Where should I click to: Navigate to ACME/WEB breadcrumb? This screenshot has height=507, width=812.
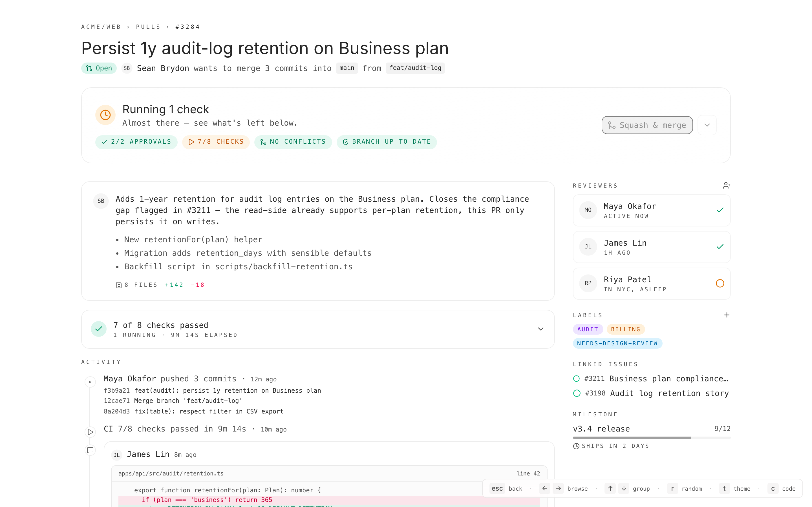(x=101, y=27)
